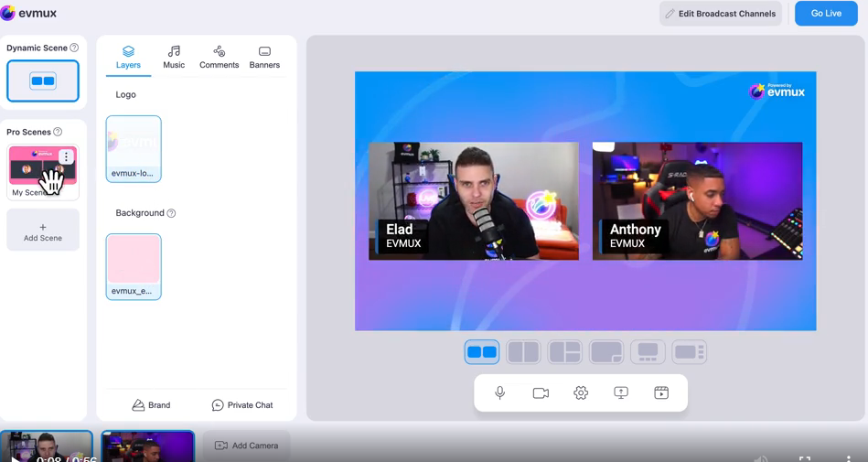Image resolution: width=868 pixels, height=462 pixels.
Task: Add a new scene
Action: [43, 230]
